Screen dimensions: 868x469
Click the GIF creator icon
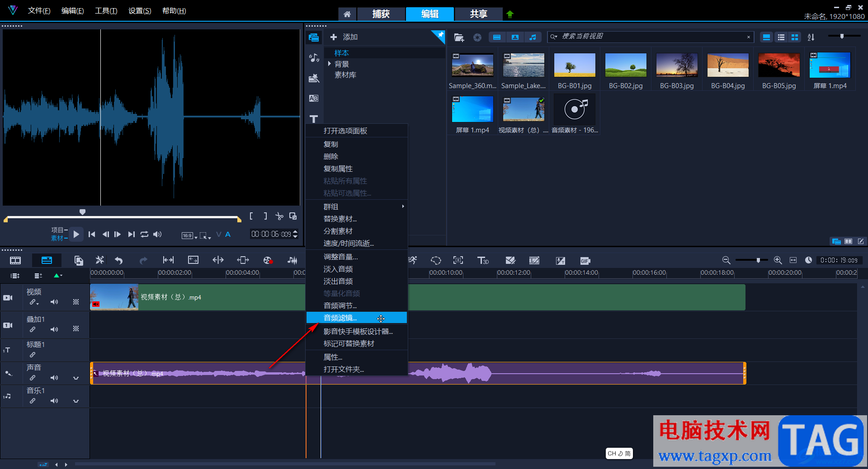[x=585, y=261]
